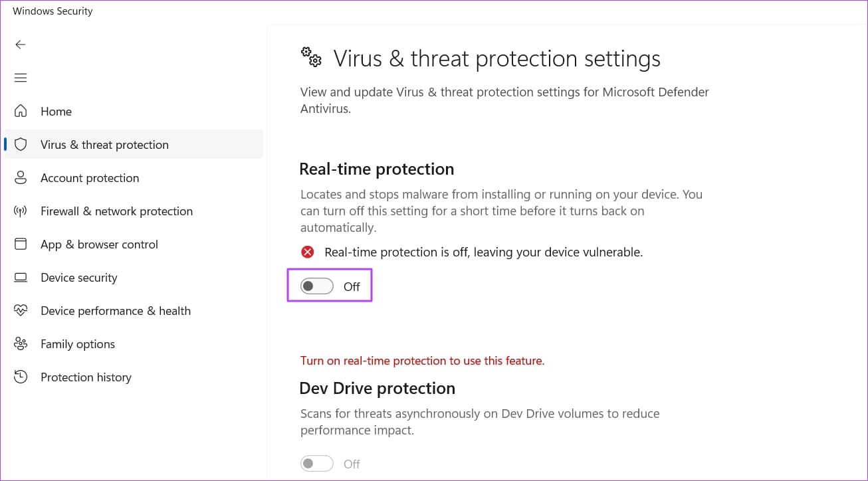This screenshot has width=868, height=481.
Task: Click the Real-time protection Off label
Action: click(352, 286)
